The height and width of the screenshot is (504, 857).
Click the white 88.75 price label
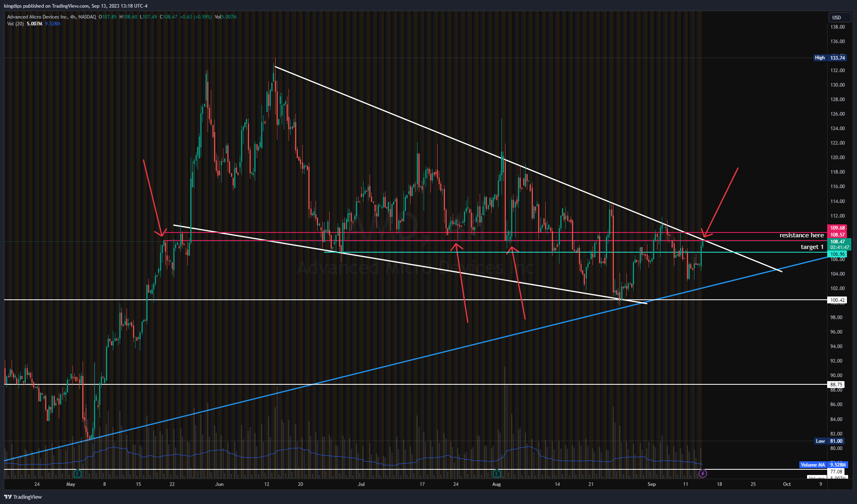click(836, 385)
